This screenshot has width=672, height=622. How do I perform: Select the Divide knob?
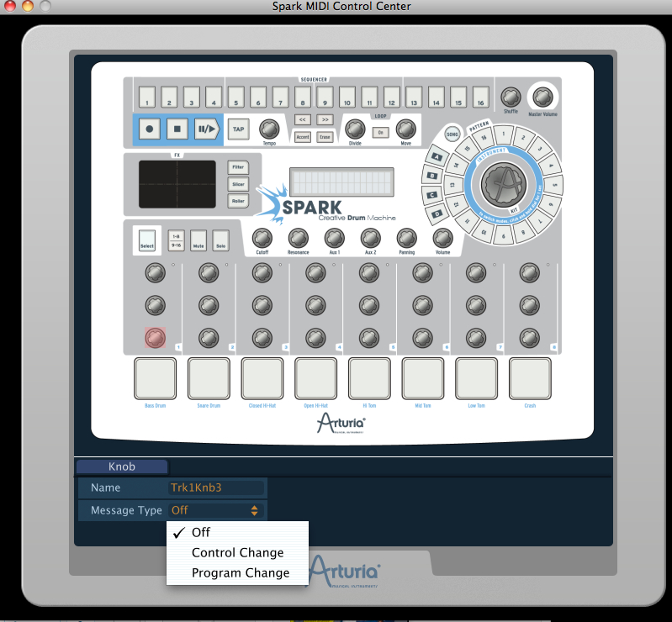[355, 129]
